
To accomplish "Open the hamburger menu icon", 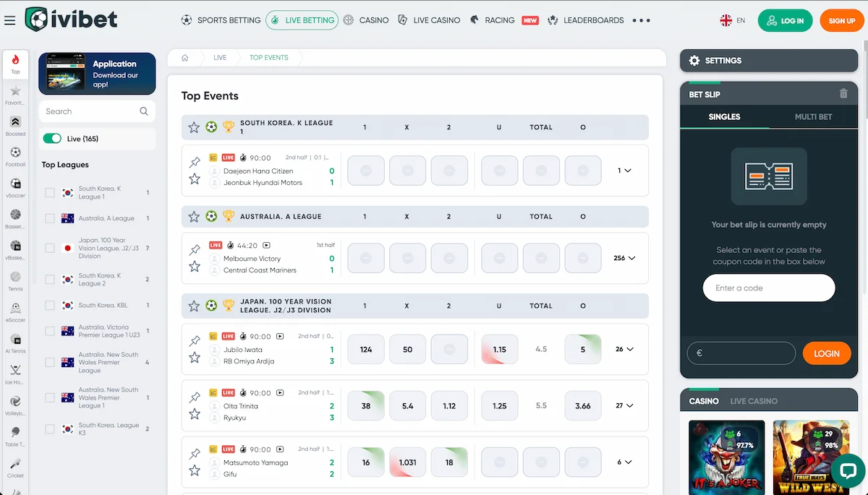I will point(9,20).
